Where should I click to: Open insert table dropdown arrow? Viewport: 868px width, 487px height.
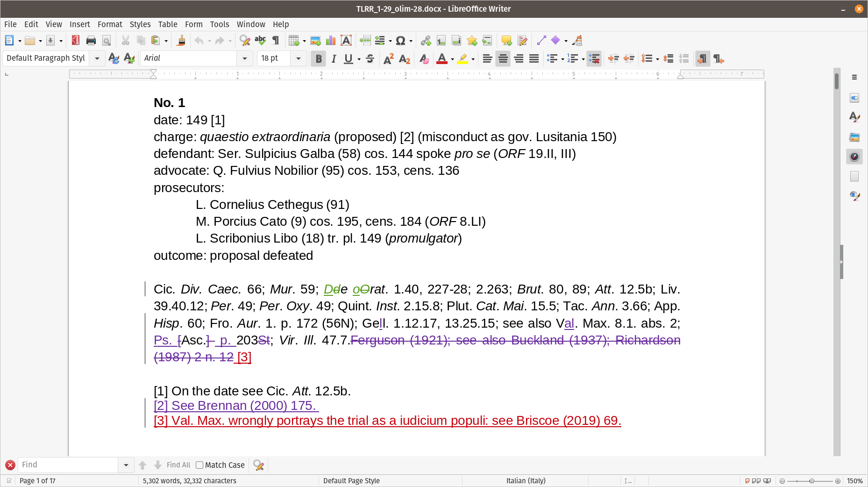click(x=304, y=41)
